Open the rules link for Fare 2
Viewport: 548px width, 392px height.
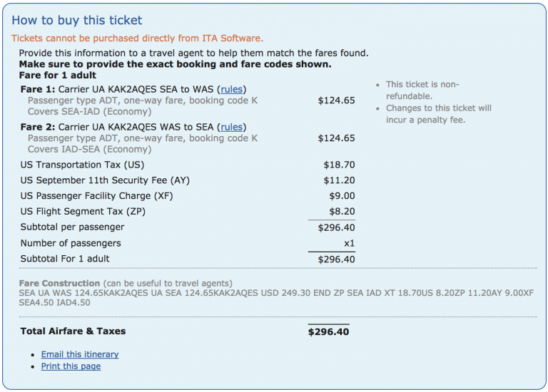pyautogui.click(x=231, y=127)
